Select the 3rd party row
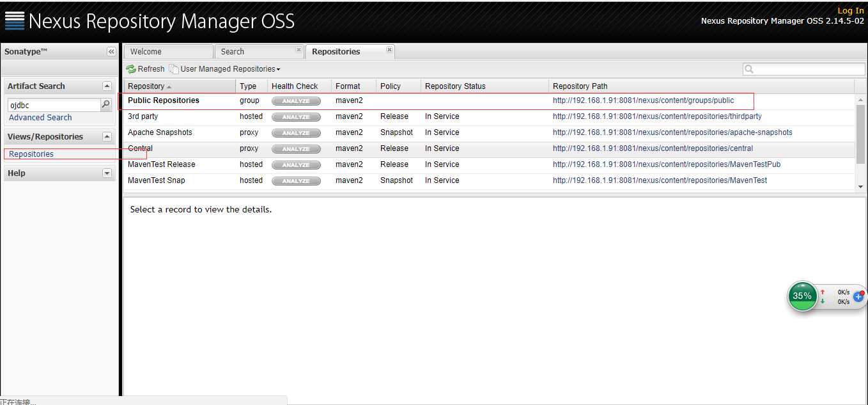The image size is (868, 405). click(x=490, y=116)
